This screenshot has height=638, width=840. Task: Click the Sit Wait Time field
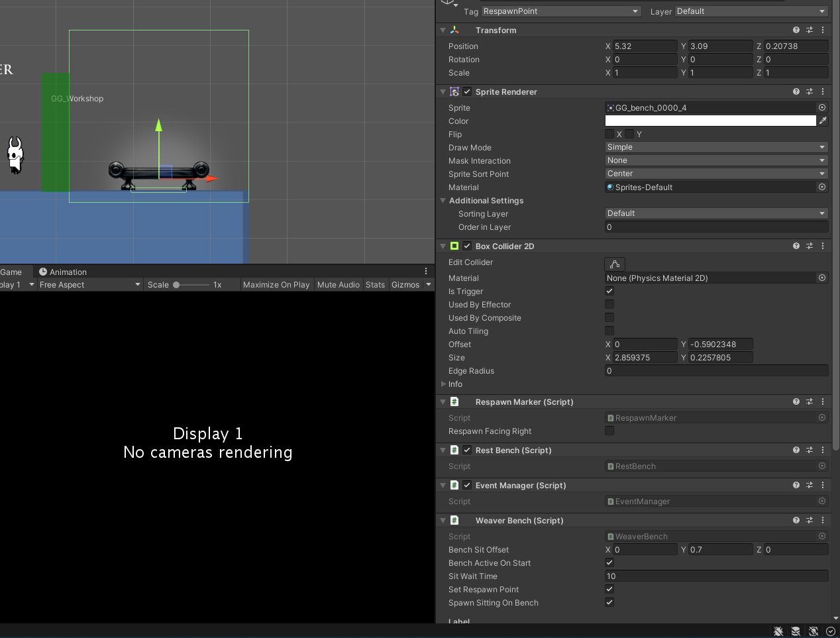(717, 576)
